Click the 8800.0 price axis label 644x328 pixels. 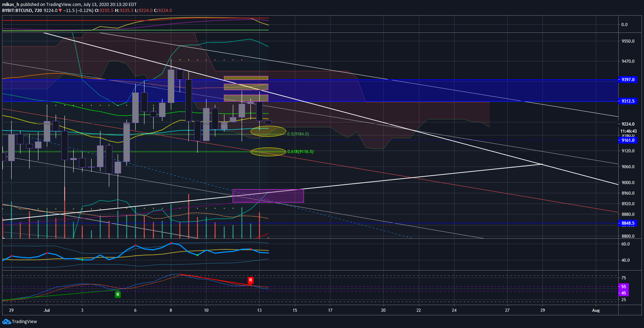(x=628, y=236)
